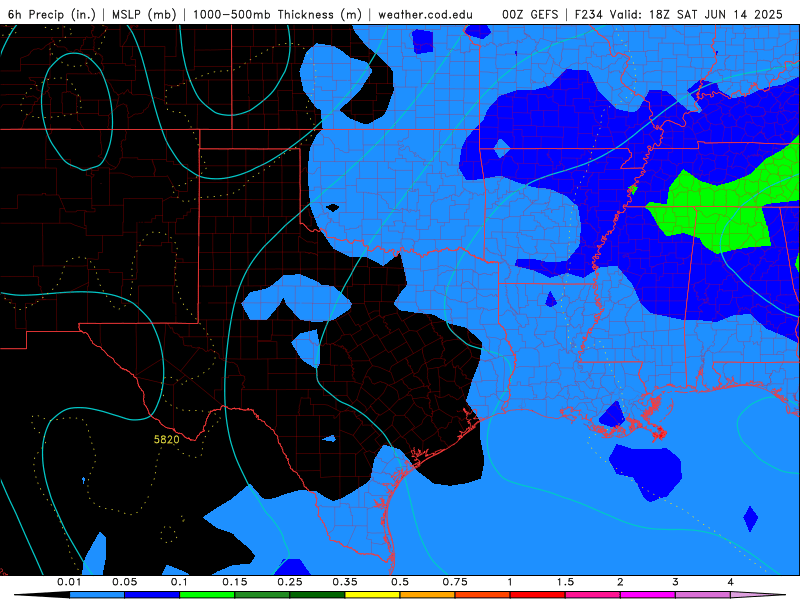Click the 0.25 legend value label
The width and height of the screenshot is (800, 600).
[290, 582]
